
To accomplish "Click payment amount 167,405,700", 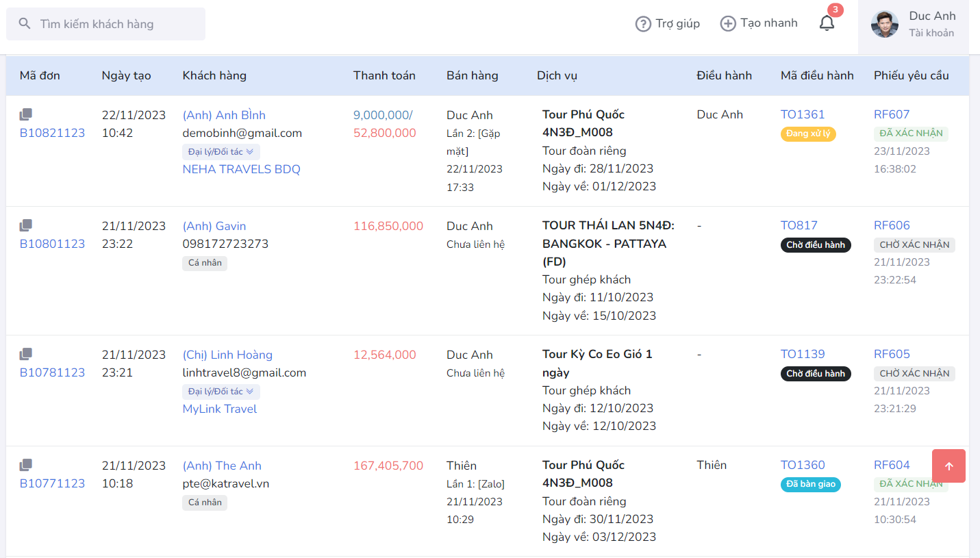I will (x=388, y=466).
